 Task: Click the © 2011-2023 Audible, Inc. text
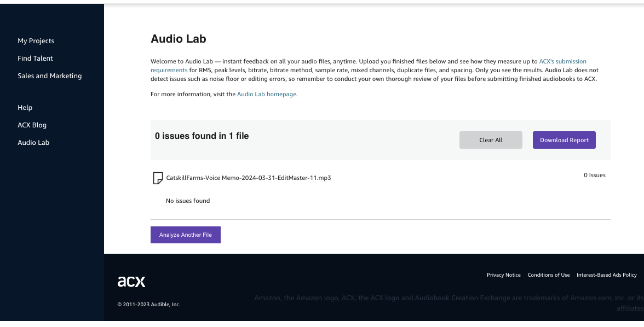coord(149,305)
